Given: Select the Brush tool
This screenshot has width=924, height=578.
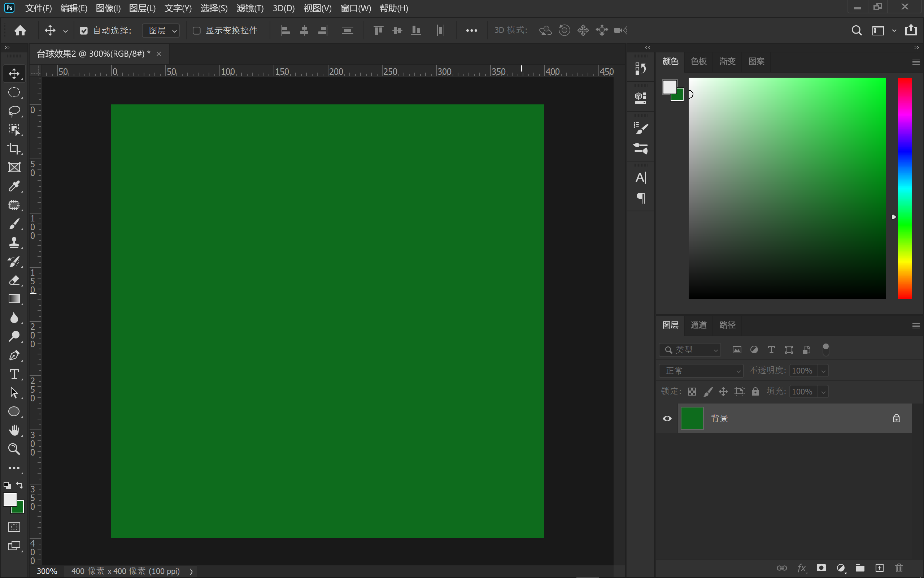Looking at the screenshot, I should 14,224.
